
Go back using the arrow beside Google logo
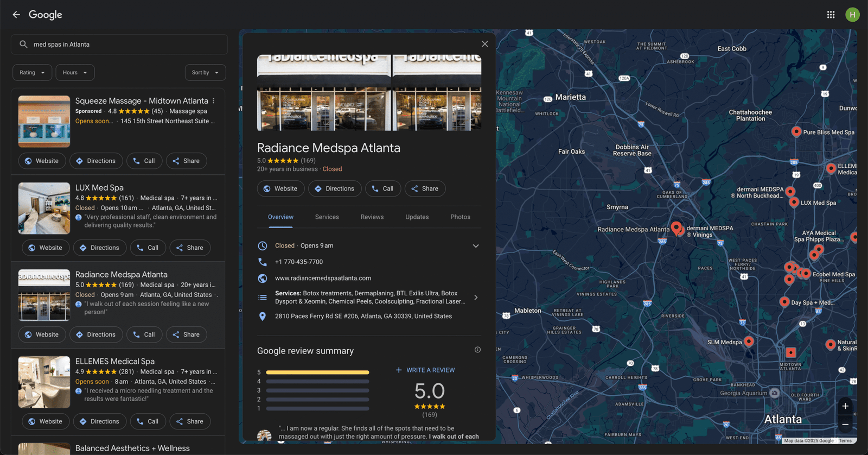coord(16,15)
